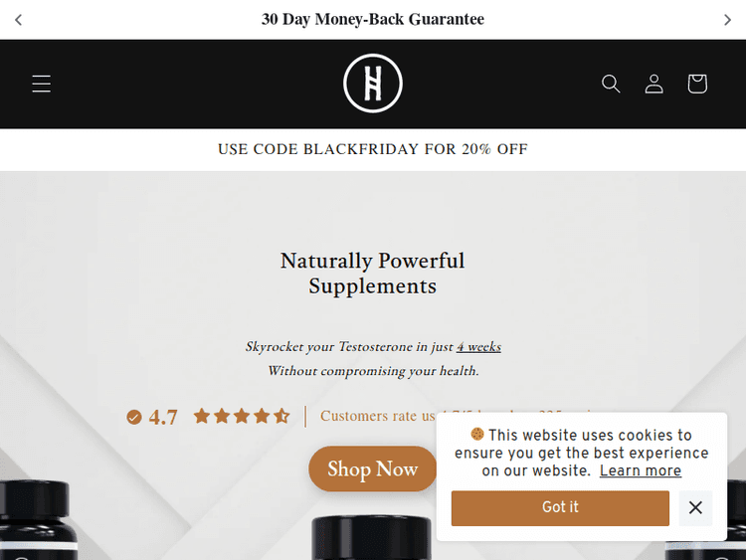Show next announcement with right arrow

tap(727, 20)
